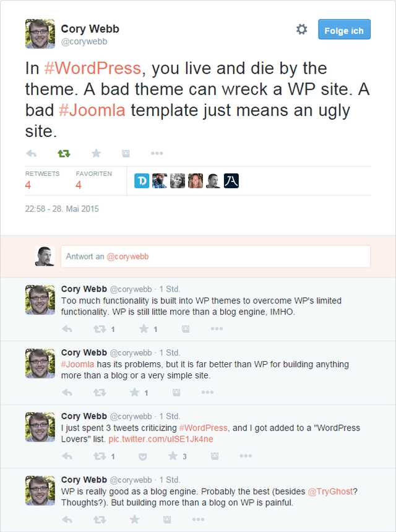Click the Antwort an @corywebb reply field
Viewport: 396px width, 532px height.
215,256
